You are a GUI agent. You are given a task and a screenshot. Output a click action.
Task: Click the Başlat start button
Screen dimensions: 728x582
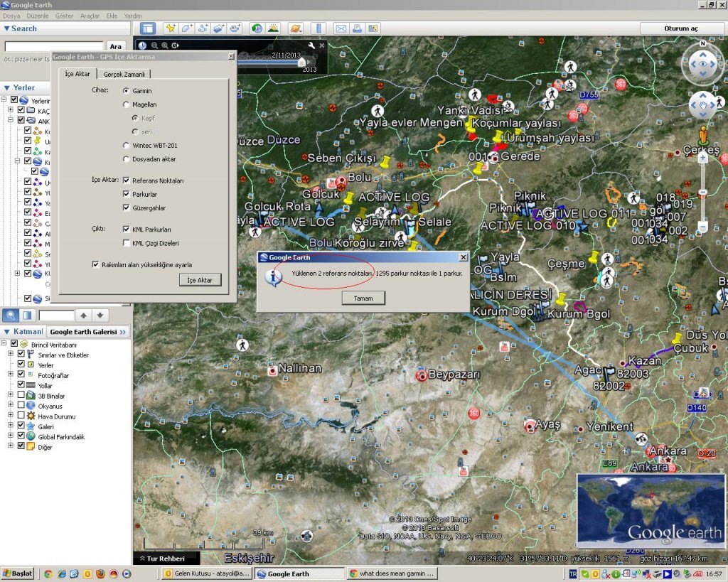(18, 573)
